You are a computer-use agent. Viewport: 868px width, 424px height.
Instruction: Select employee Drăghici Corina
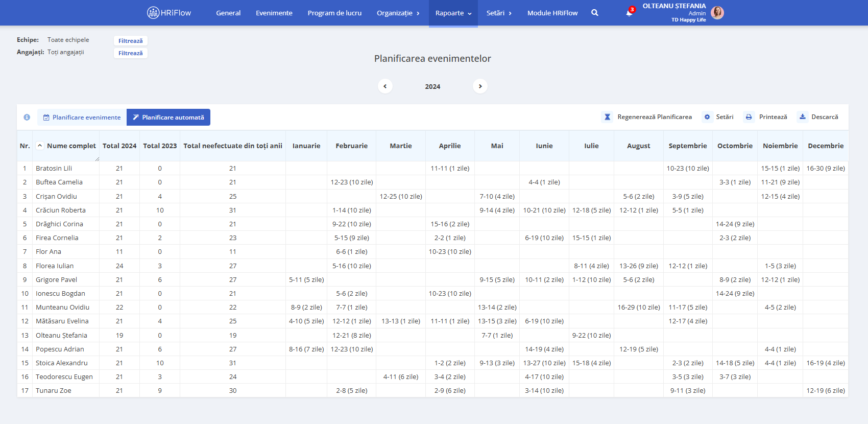59,224
